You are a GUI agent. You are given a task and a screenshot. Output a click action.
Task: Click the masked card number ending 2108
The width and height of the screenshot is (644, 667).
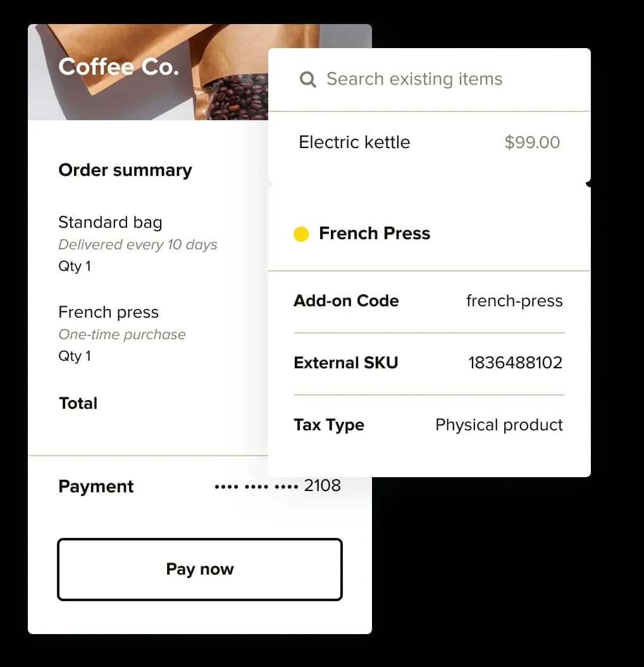[x=278, y=486]
